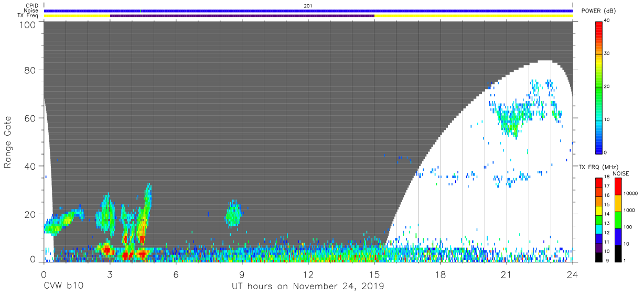The width and height of the screenshot is (644, 297).
Task: Click the CPID label at top left
Action: (x=32, y=6)
